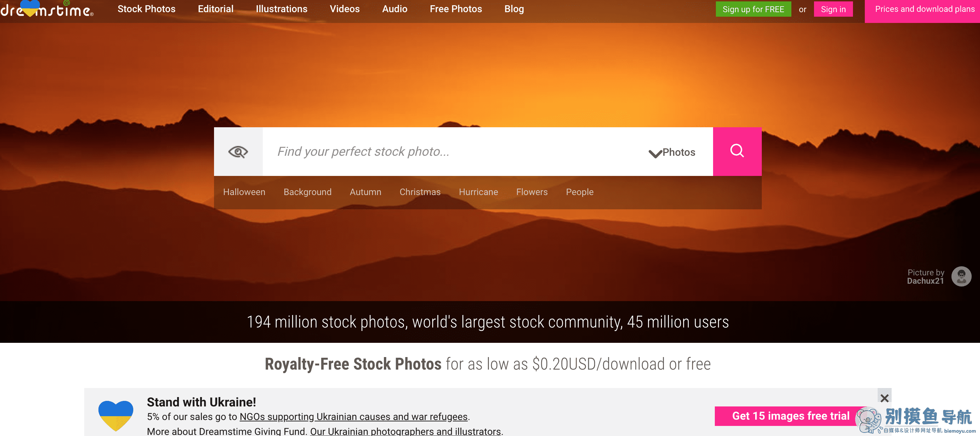Screen dimensions: 980x436
Task: Go to the Videos section
Action: pos(344,9)
